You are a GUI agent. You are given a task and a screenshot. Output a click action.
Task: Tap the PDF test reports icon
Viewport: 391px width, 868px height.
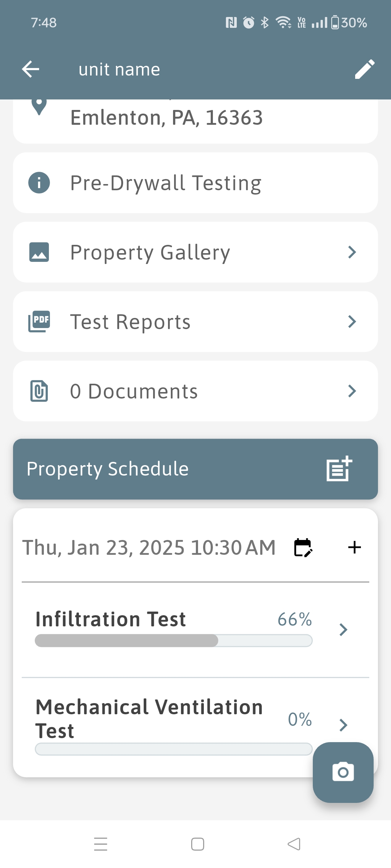click(39, 322)
